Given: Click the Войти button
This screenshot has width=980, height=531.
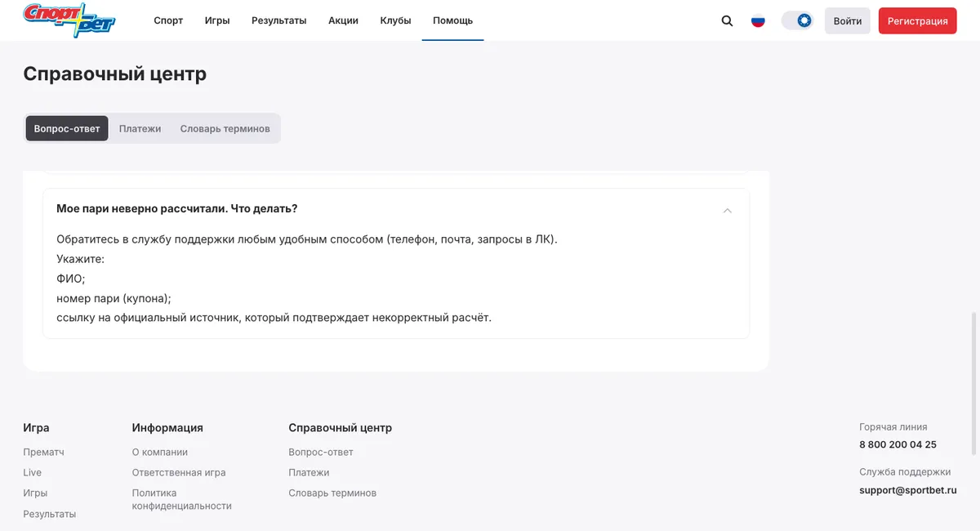Looking at the screenshot, I should click(x=848, y=21).
